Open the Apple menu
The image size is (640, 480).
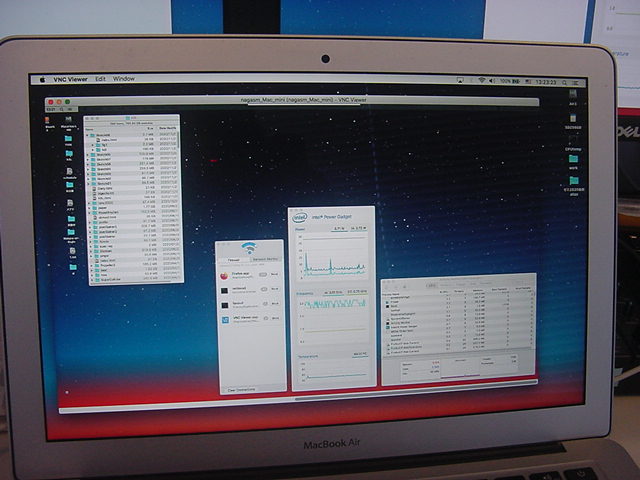click(42, 80)
